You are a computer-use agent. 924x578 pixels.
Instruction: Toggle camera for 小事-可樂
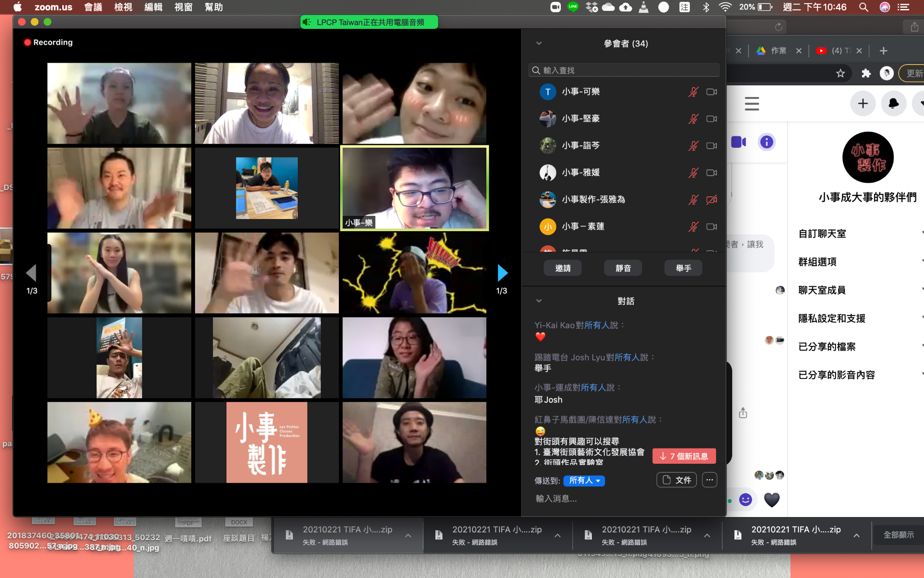pos(711,92)
